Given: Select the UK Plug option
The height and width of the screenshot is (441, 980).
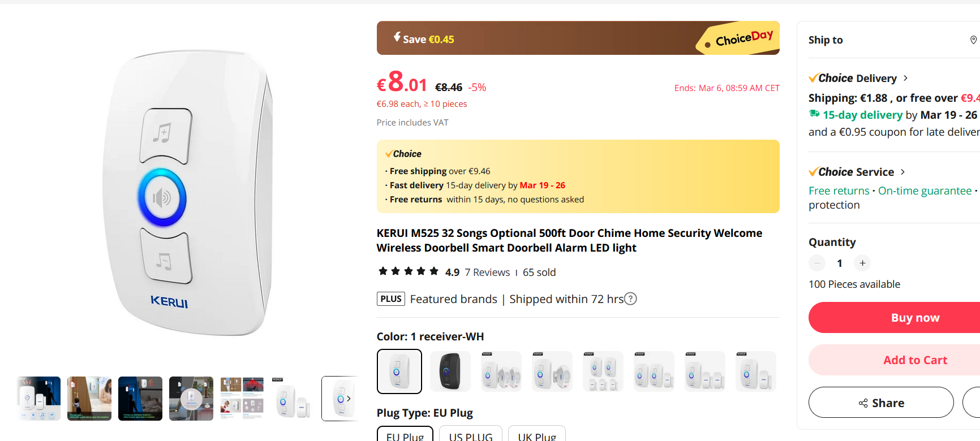Looking at the screenshot, I should [537, 435].
